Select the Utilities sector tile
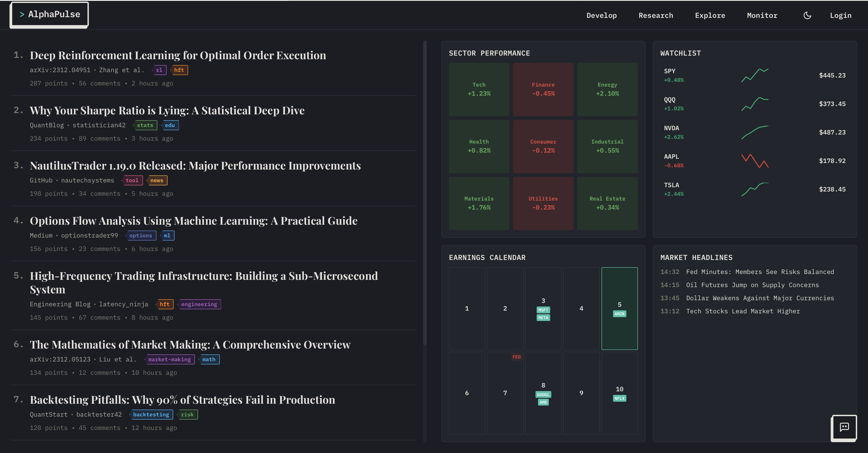This screenshot has height=453, width=868. 543,203
